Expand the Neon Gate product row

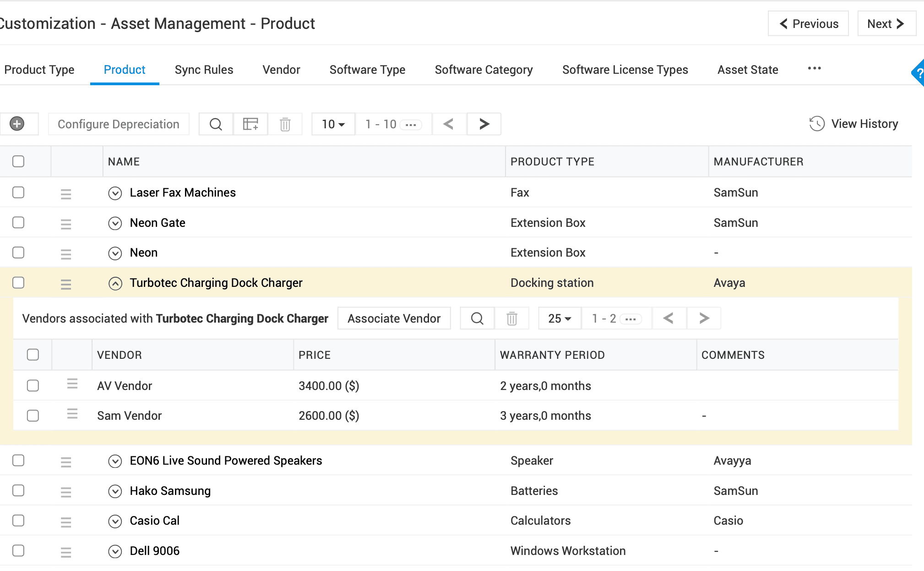pos(115,223)
